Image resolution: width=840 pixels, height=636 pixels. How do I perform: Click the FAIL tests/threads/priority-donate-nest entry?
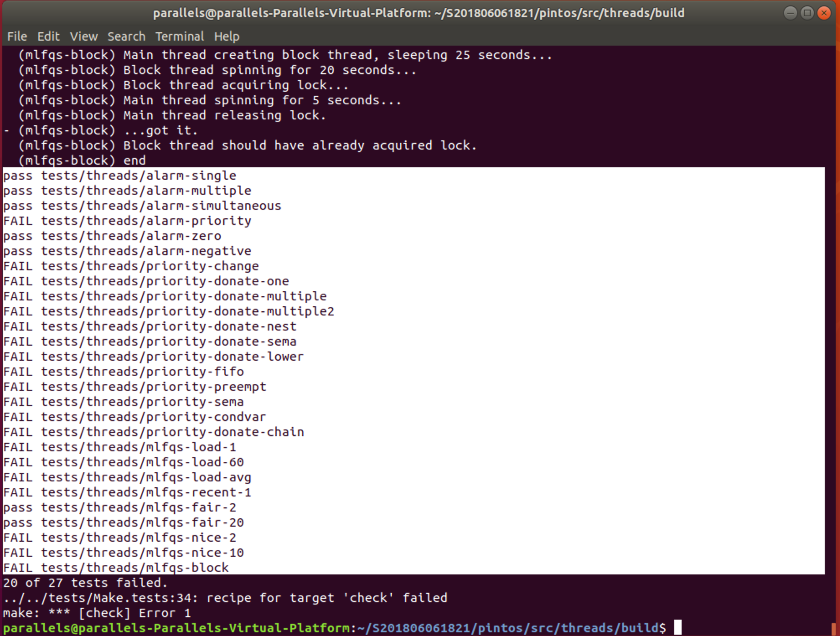(x=149, y=326)
